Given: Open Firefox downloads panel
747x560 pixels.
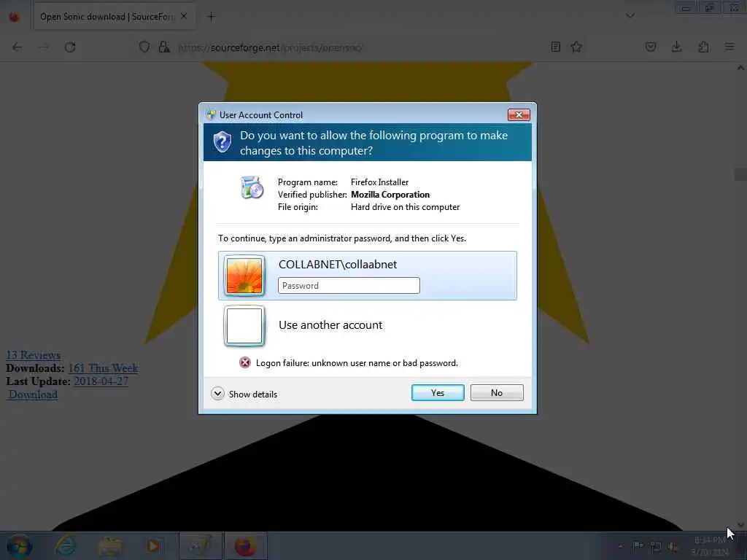Looking at the screenshot, I should click(x=676, y=47).
